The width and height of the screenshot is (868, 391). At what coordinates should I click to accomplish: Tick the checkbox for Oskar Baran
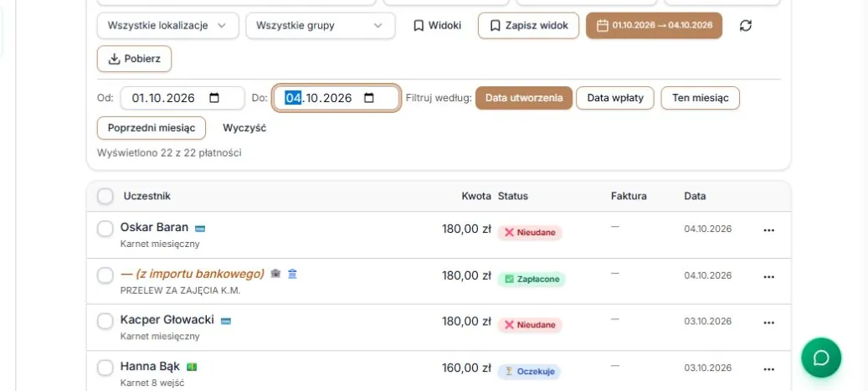pos(105,229)
